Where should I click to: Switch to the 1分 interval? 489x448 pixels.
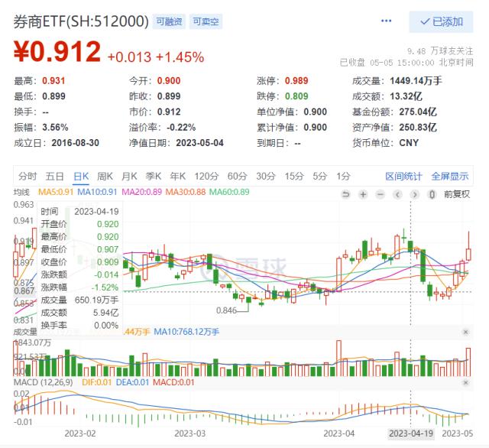[343, 177]
